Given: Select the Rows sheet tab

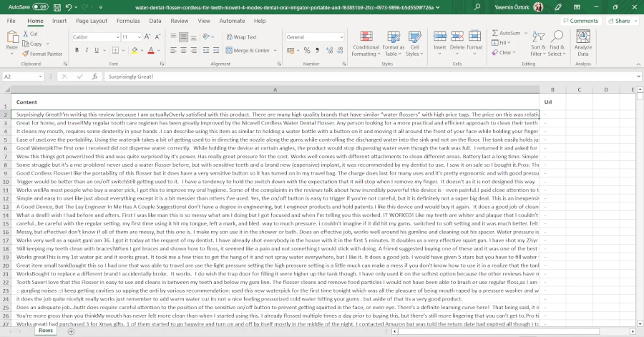Looking at the screenshot, I should (x=46, y=331).
